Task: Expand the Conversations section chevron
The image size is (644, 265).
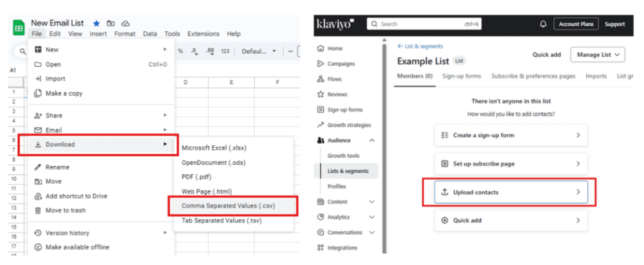Action: (372, 232)
